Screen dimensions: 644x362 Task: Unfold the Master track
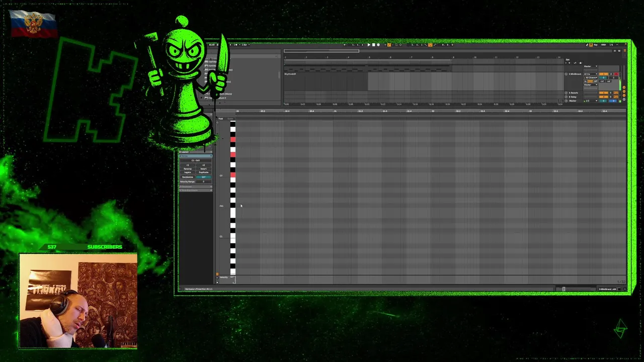[566, 101]
